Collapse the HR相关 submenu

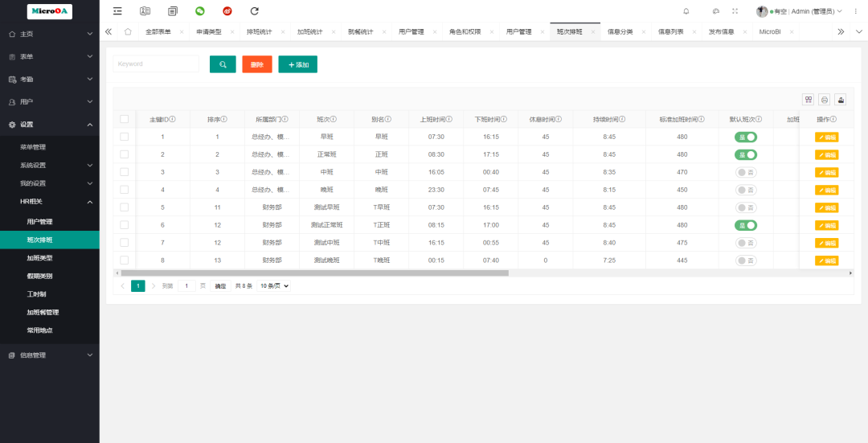pyautogui.click(x=50, y=202)
